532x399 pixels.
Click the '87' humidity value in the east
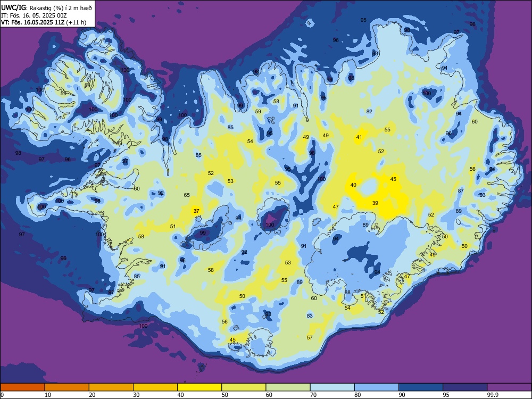[x=460, y=190]
